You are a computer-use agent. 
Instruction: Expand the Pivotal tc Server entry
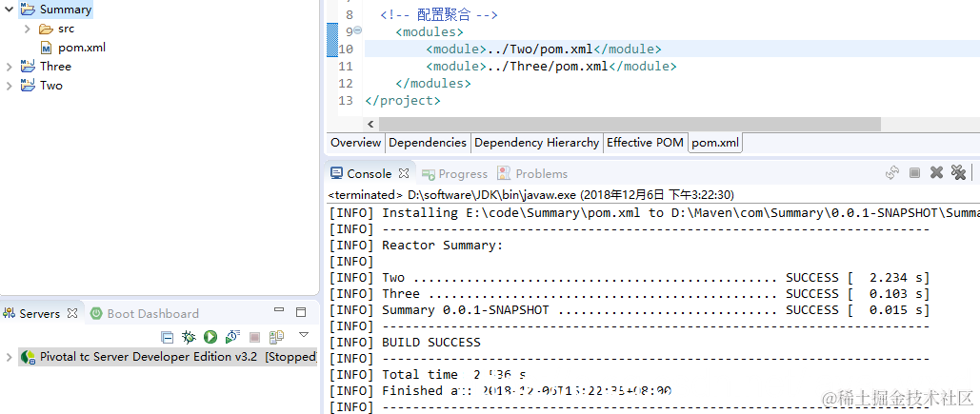point(9,357)
